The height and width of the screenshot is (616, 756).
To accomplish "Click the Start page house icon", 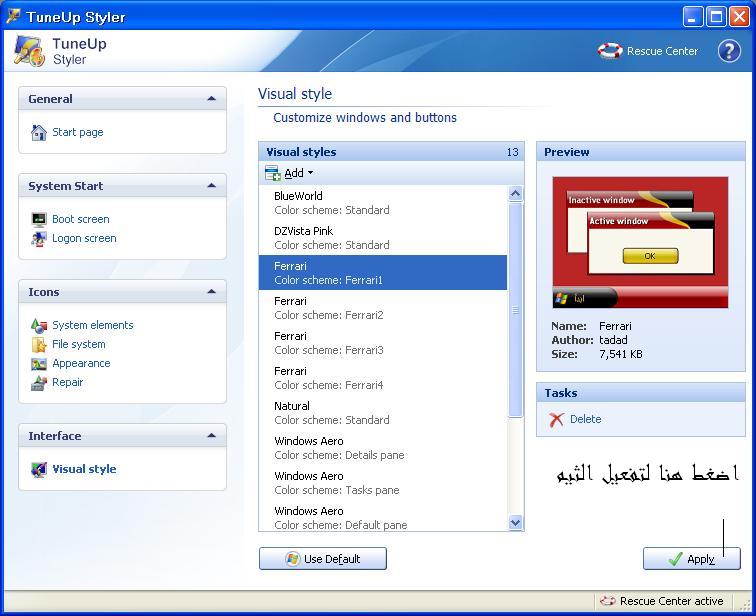I will [39, 132].
